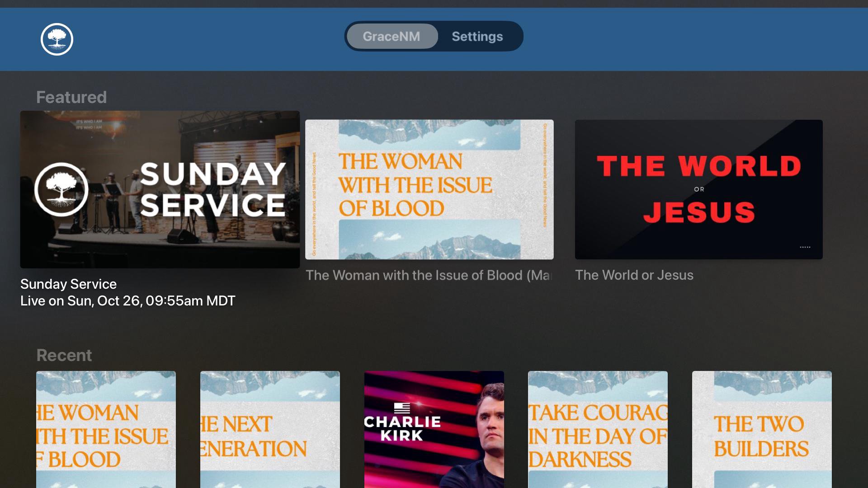
Task: Click the tree logo on Sunday Service image
Action: [61, 189]
